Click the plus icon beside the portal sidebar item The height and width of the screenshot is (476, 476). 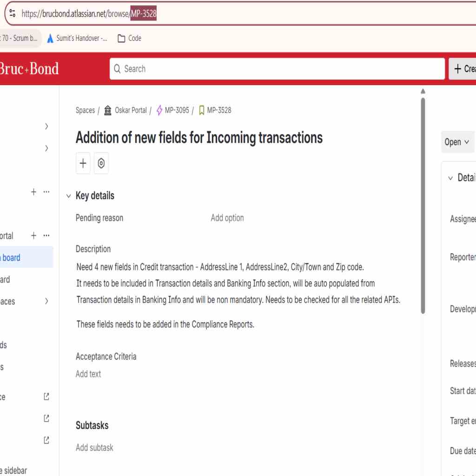(33, 236)
